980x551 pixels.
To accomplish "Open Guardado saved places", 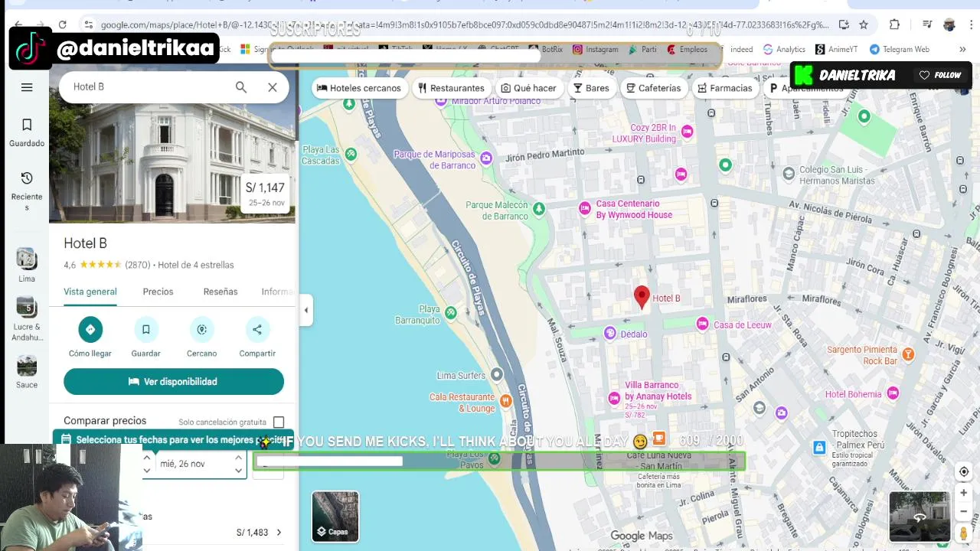I will click(27, 132).
